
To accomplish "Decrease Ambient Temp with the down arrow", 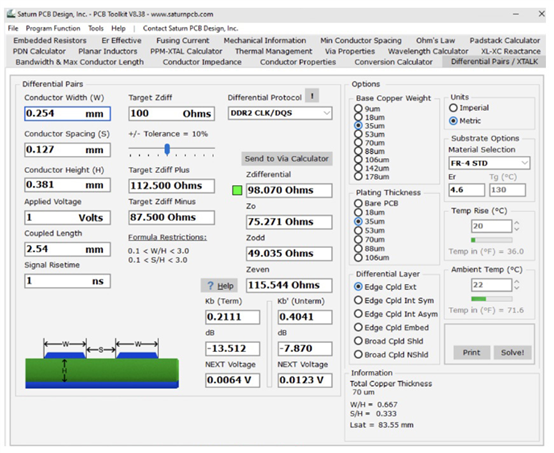I will pyautogui.click(x=517, y=288).
